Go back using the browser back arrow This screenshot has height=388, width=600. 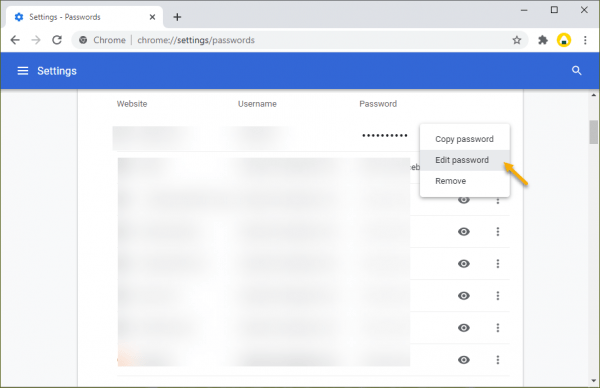pyautogui.click(x=15, y=40)
